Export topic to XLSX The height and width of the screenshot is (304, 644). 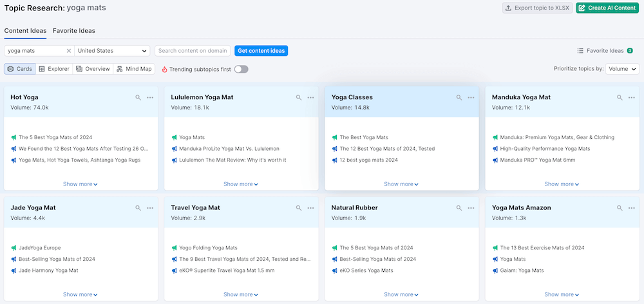pyautogui.click(x=537, y=8)
